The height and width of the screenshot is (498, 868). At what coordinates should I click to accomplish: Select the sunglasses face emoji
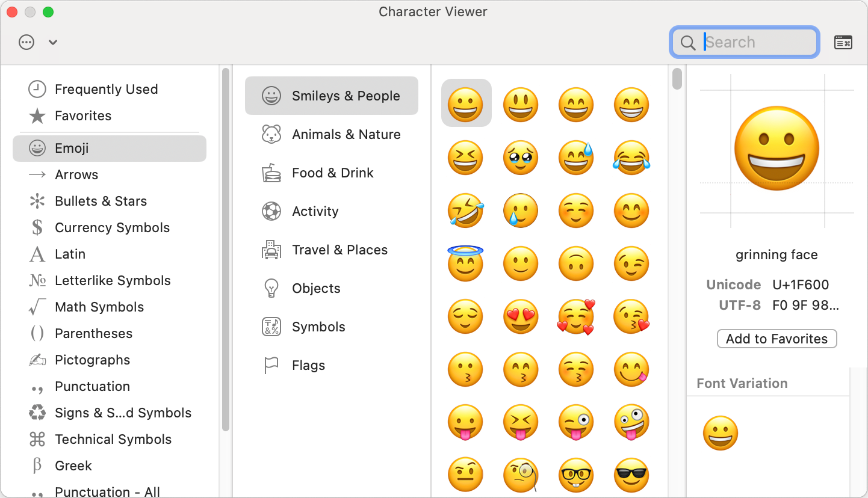pos(631,475)
